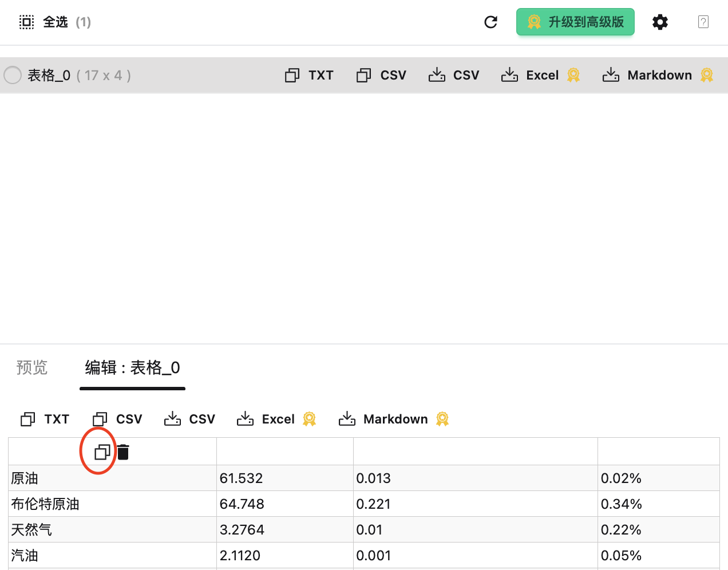Click the cell with value 3.2764
The width and height of the screenshot is (728, 570).
[285, 529]
